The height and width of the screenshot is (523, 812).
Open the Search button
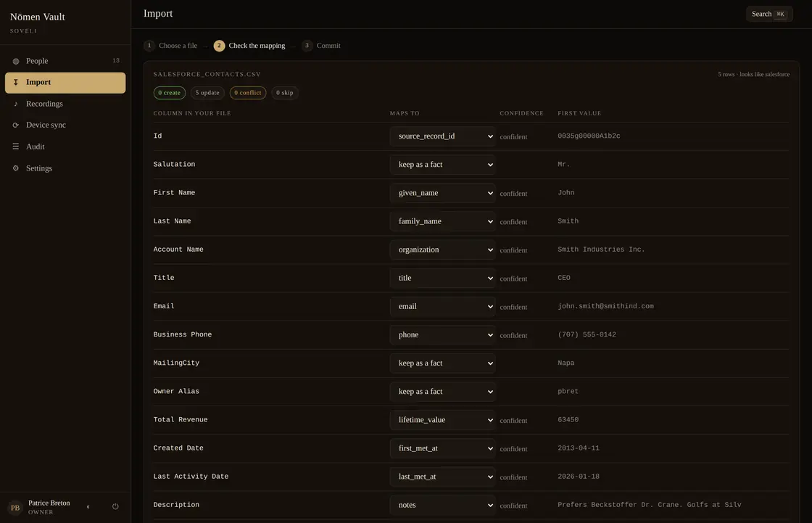[x=769, y=14]
